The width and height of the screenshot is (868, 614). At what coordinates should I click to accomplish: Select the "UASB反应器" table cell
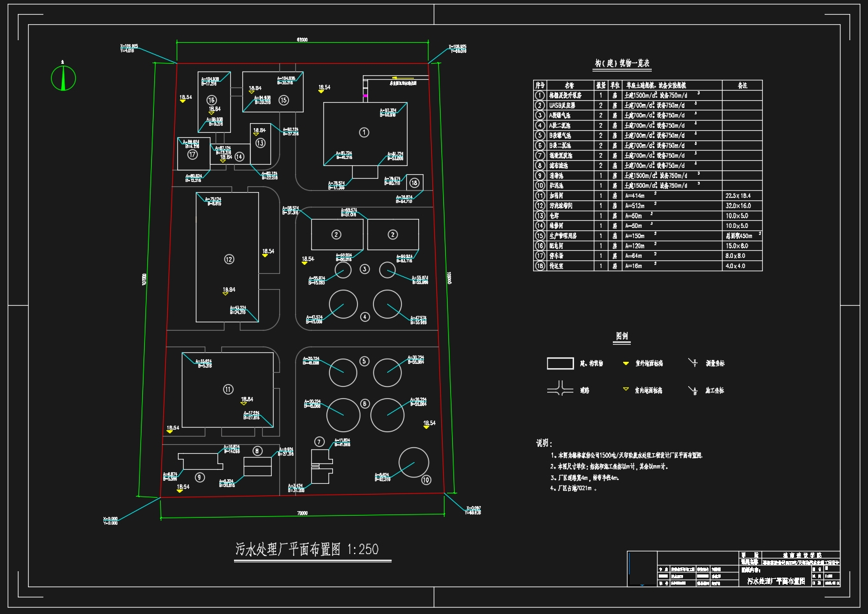pyautogui.click(x=571, y=105)
